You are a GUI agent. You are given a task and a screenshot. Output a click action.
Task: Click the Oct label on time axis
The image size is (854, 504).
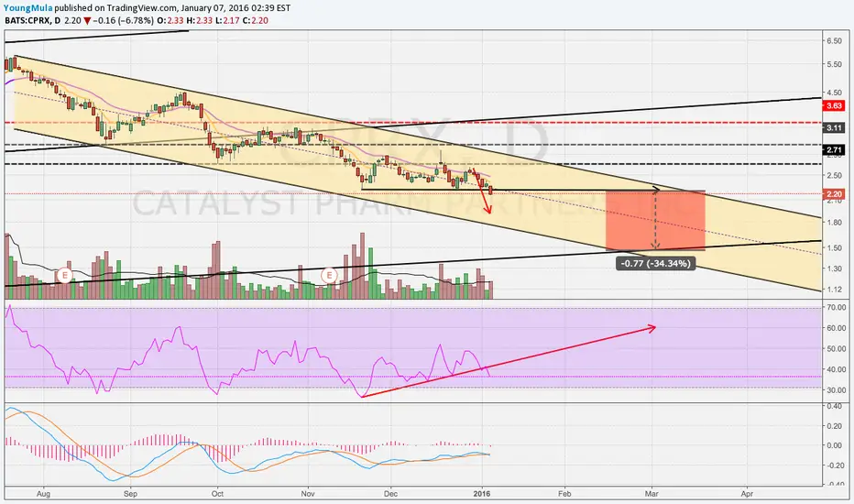(x=217, y=494)
